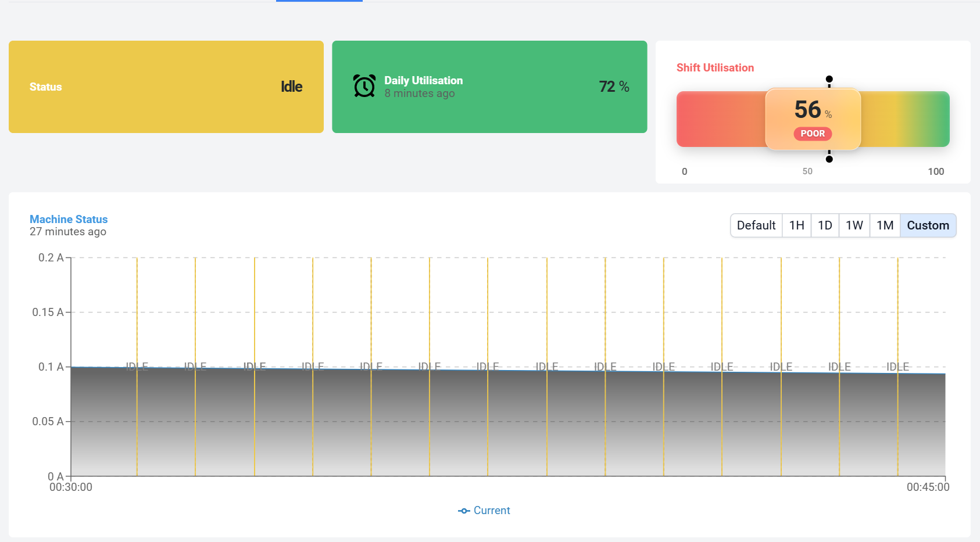The height and width of the screenshot is (542, 980).
Task: Click the Shift Utilisation title
Action: click(x=715, y=67)
